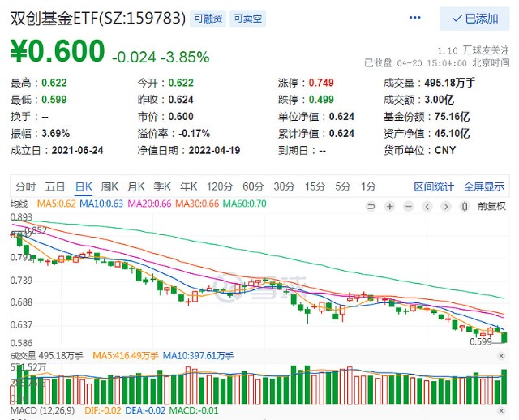Click the 可融资 margin tag
The height and width of the screenshot is (420, 519).
(208, 19)
